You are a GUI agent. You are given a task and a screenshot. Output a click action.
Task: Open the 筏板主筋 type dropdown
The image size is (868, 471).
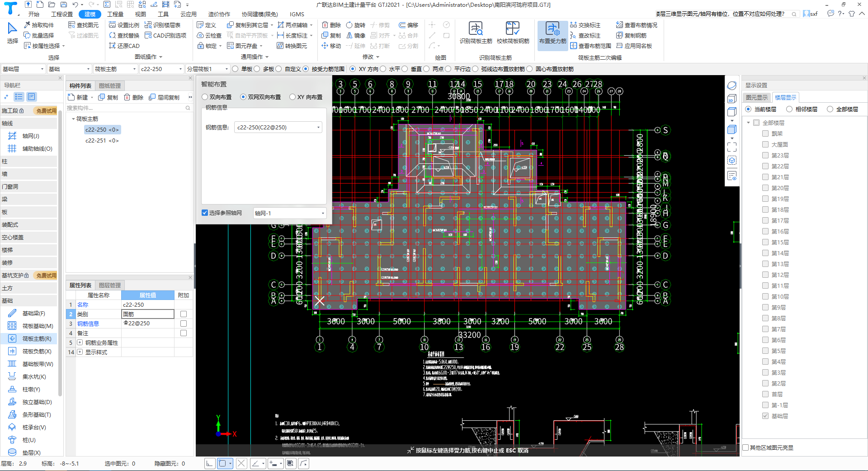click(x=115, y=69)
